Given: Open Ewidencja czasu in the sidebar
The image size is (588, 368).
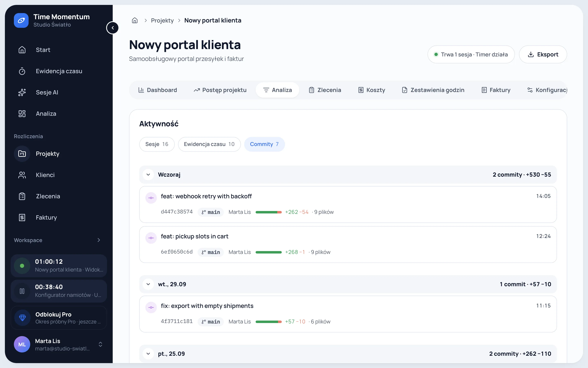Looking at the screenshot, I should point(59,71).
